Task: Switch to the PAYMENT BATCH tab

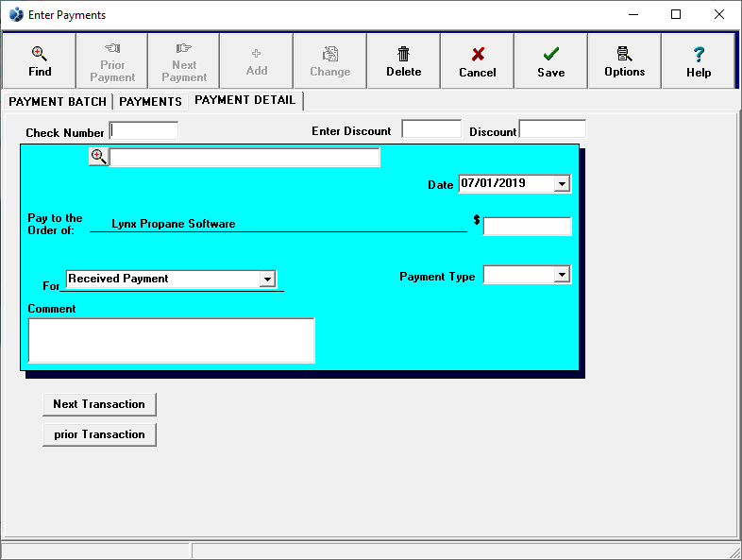Action: (57, 102)
